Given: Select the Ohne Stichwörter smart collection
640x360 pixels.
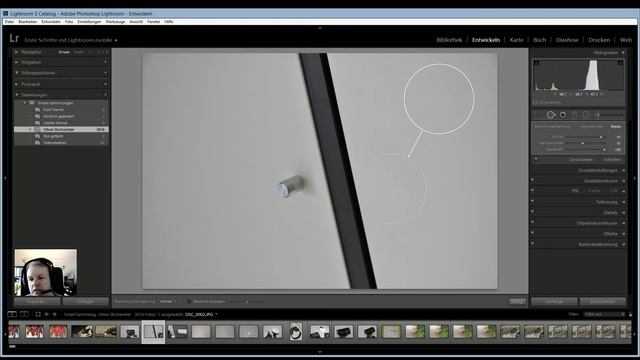Looking at the screenshot, I should click(x=62, y=129).
